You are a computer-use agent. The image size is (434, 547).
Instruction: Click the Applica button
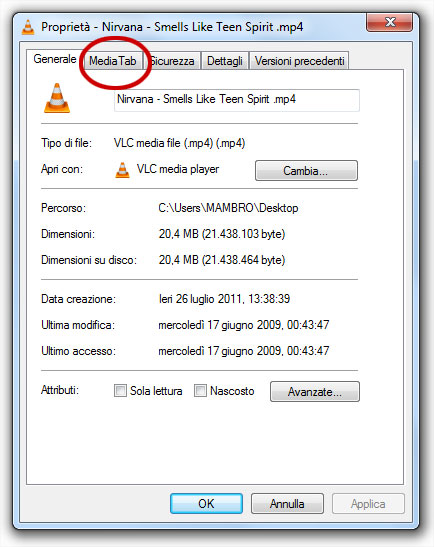point(368,503)
